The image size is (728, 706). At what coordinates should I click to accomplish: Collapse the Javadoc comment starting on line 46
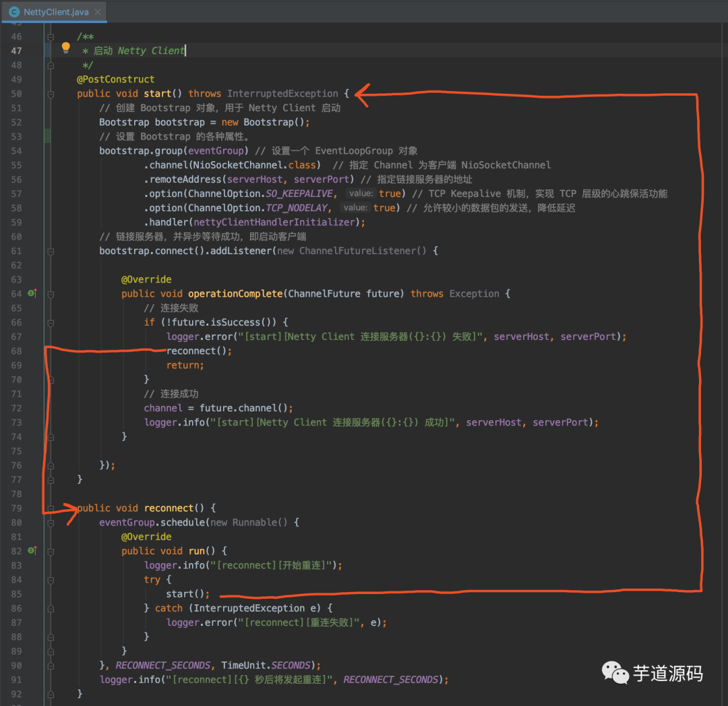(51, 36)
